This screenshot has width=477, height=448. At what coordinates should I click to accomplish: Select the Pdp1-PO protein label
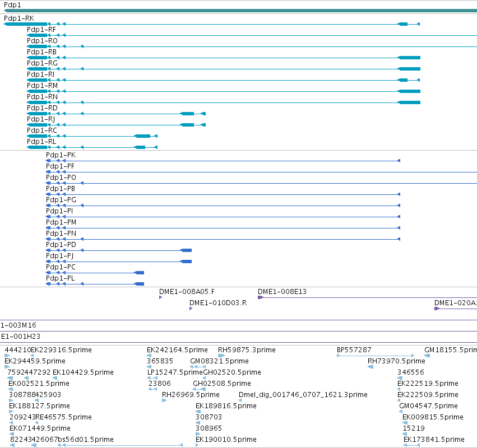pyautogui.click(x=61, y=178)
